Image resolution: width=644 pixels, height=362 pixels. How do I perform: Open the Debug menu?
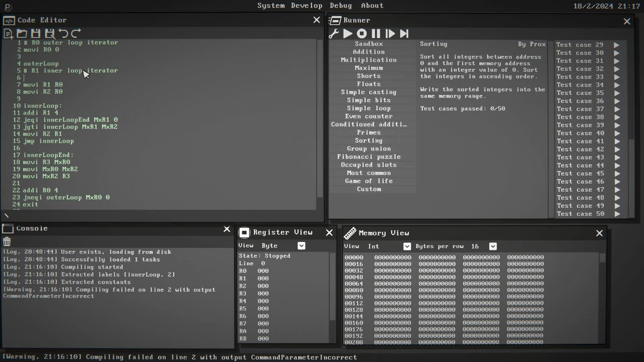pos(341,6)
